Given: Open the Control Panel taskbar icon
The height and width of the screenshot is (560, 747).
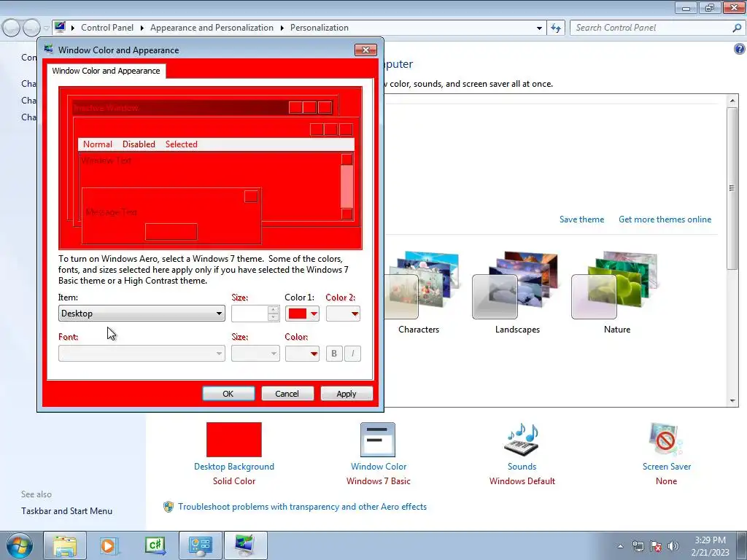Looking at the screenshot, I should click(200, 545).
